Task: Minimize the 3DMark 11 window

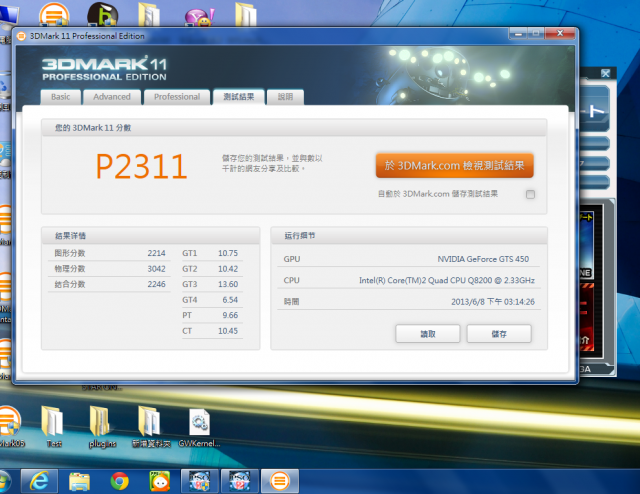Action: click(518, 33)
